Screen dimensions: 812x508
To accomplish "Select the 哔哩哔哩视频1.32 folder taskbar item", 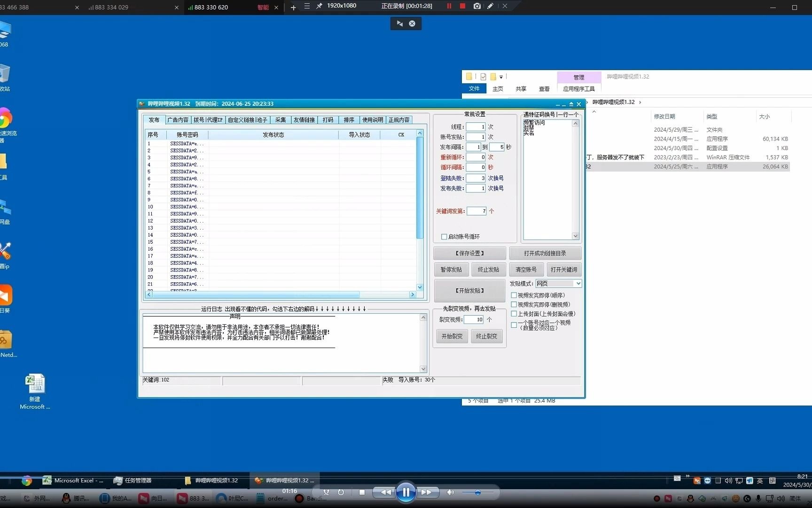I will [x=212, y=481].
